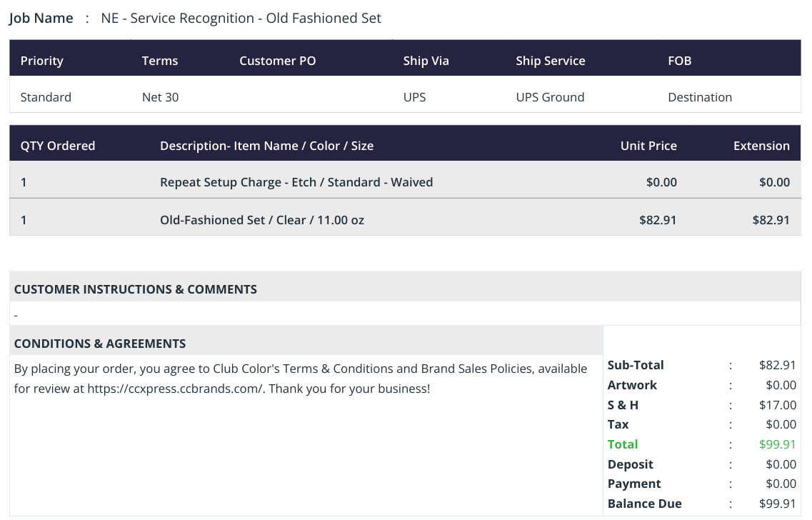Image resolution: width=812 pixels, height=520 pixels.
Task: Click the green Total amount $99.91
Action: [x=777, y=444]
